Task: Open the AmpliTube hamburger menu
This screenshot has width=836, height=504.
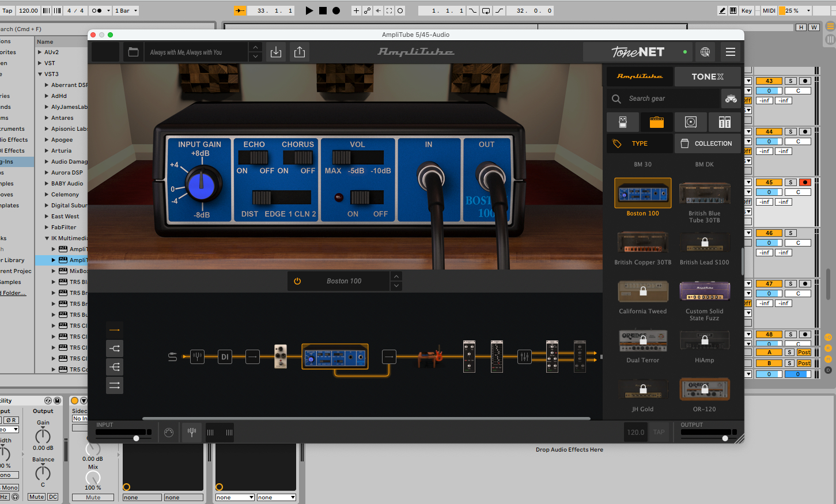Action: pos(731,52)
